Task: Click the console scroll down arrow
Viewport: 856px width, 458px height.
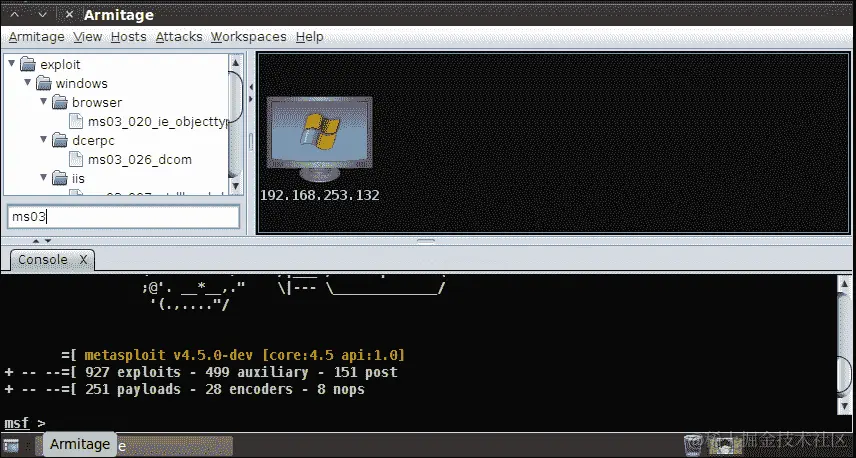Action: pyautogui.click(x=843, y=406)
